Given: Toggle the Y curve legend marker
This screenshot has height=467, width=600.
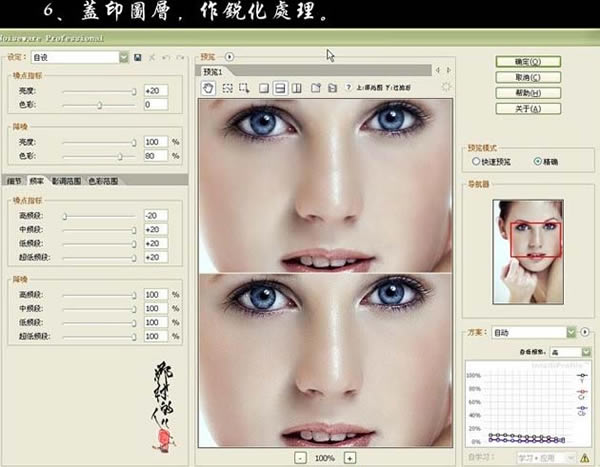Looking at the screenshot, I should [x=582, y=377].
